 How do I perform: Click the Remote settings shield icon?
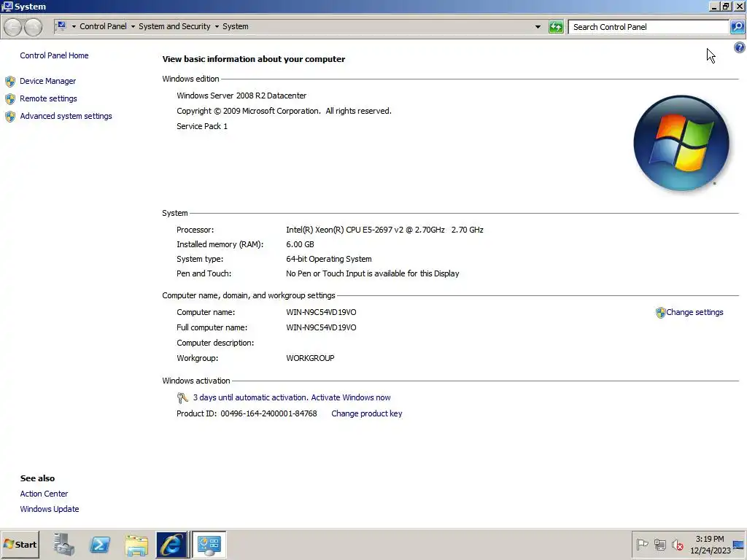click(x=10, y=99)
